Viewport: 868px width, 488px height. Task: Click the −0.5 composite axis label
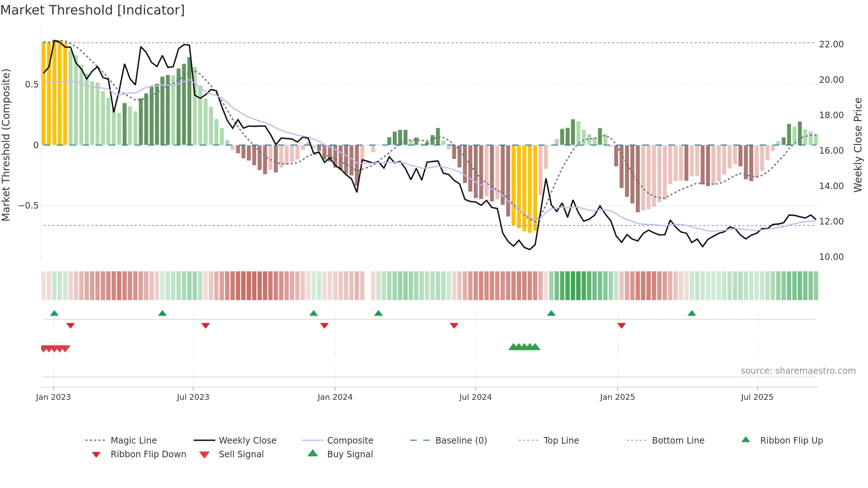click(29, 206)
